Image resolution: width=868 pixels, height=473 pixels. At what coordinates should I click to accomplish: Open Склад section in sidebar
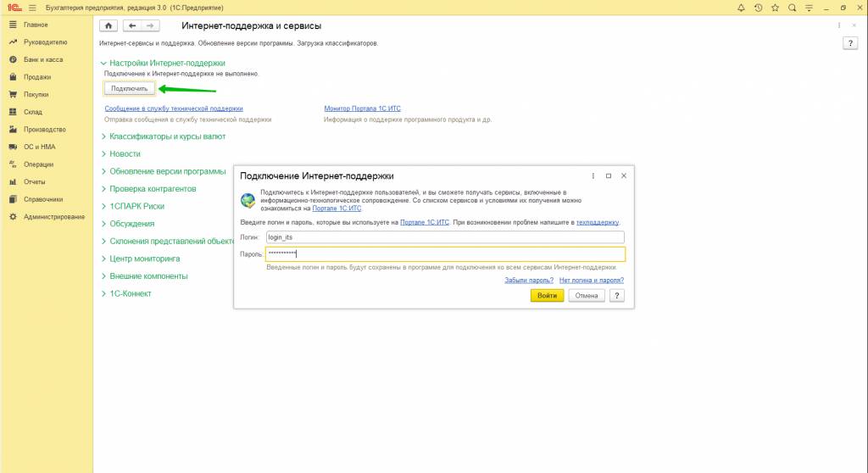33,112
